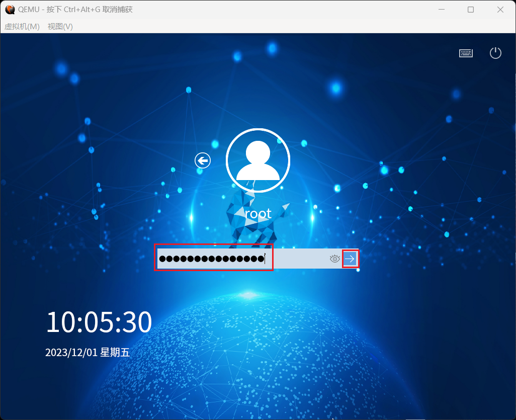Close the QEMU window
516x420 pixels.
[500, 10]
